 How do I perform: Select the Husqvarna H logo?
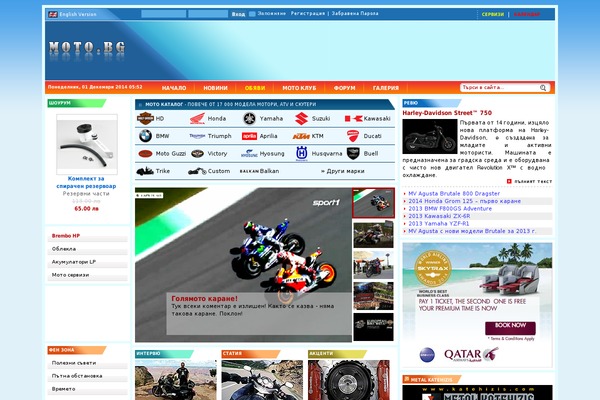[302, 153]
